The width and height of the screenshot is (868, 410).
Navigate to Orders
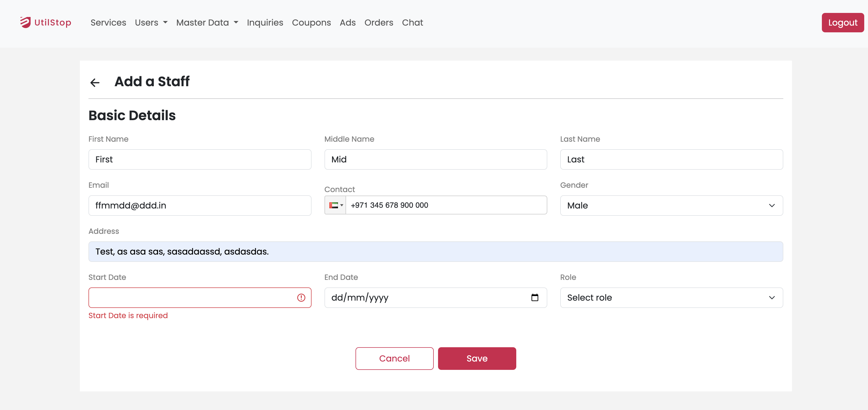point(378,23)
